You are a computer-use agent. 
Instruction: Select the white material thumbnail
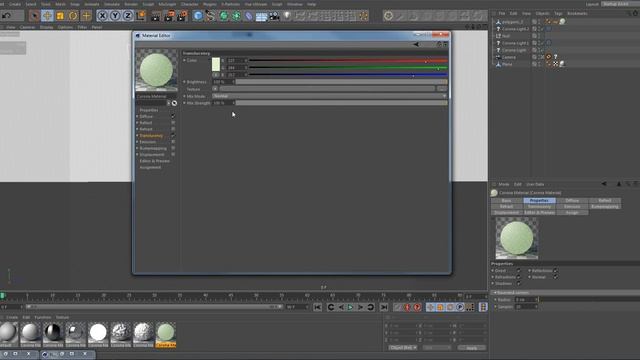pos(98,333)
